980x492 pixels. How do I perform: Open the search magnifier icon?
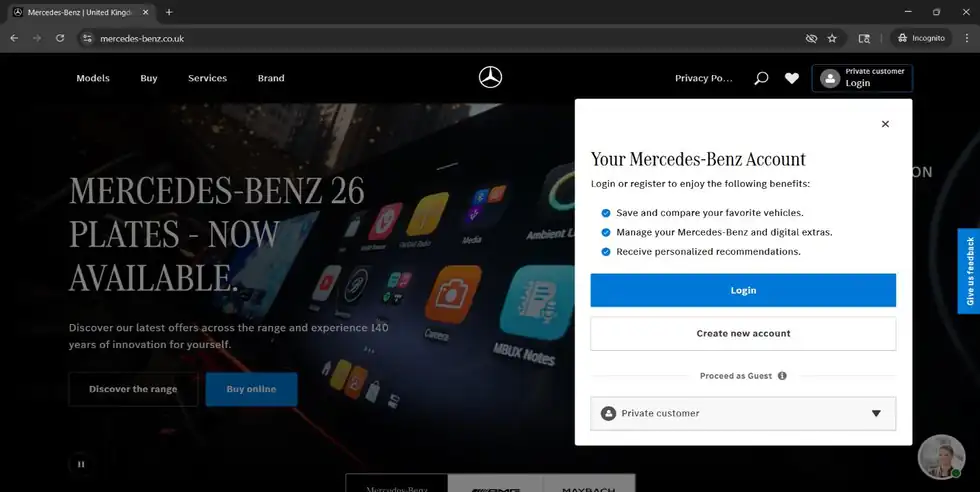click(x=761, y=78)
